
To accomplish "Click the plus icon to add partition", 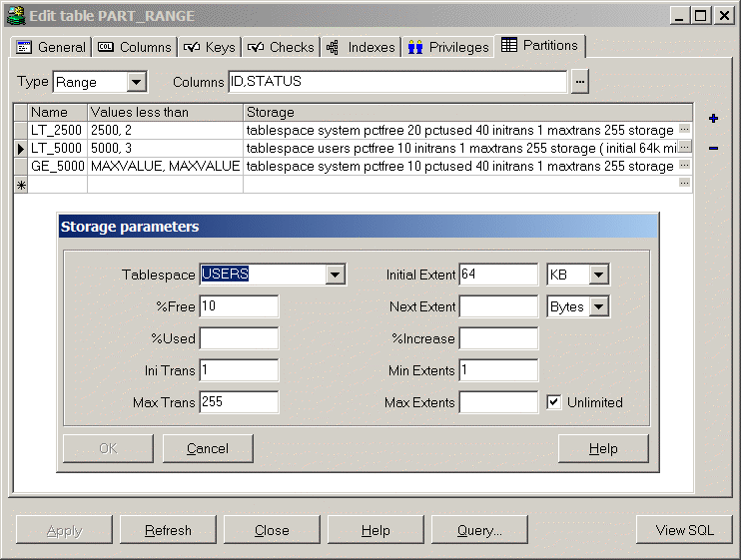I will tap(713, 119).
